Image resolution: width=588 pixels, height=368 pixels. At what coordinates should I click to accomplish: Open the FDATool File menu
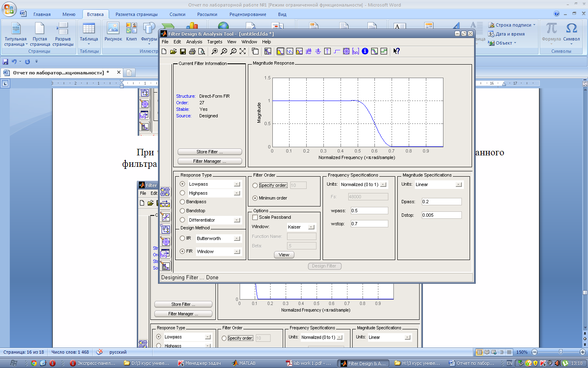pyautogui.click(x=165, y=42)
